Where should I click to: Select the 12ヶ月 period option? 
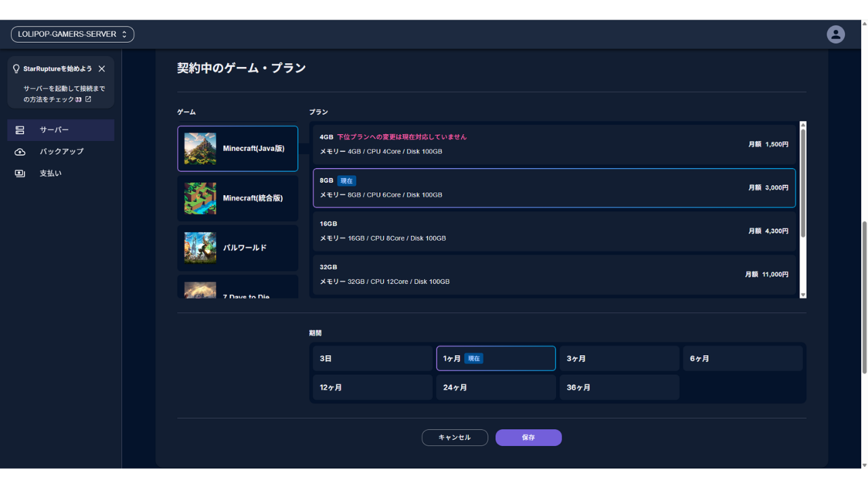tap(372, 388)
